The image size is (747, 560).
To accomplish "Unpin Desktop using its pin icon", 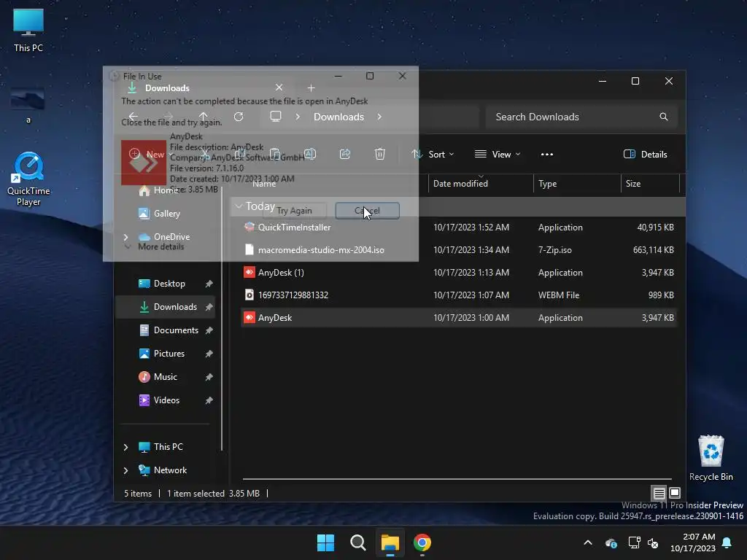I will point(209,284).
